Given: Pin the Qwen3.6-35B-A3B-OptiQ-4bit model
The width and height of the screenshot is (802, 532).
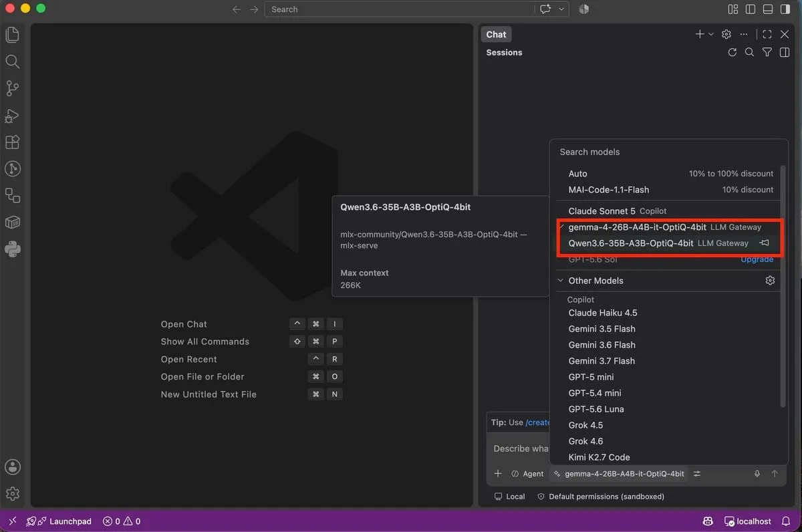Looking at the screenshot, I should point(765,243).
